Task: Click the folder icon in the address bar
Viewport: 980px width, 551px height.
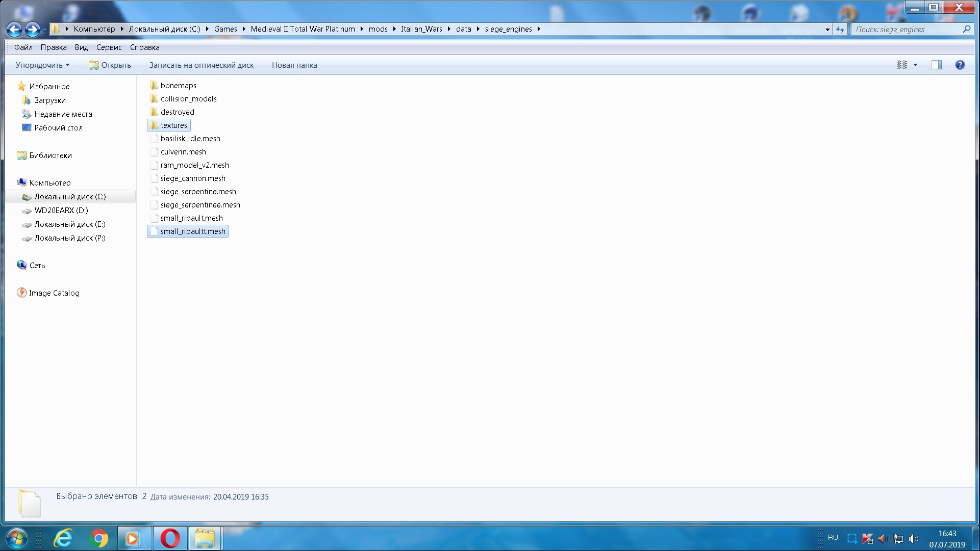Action: coord(56,29)
